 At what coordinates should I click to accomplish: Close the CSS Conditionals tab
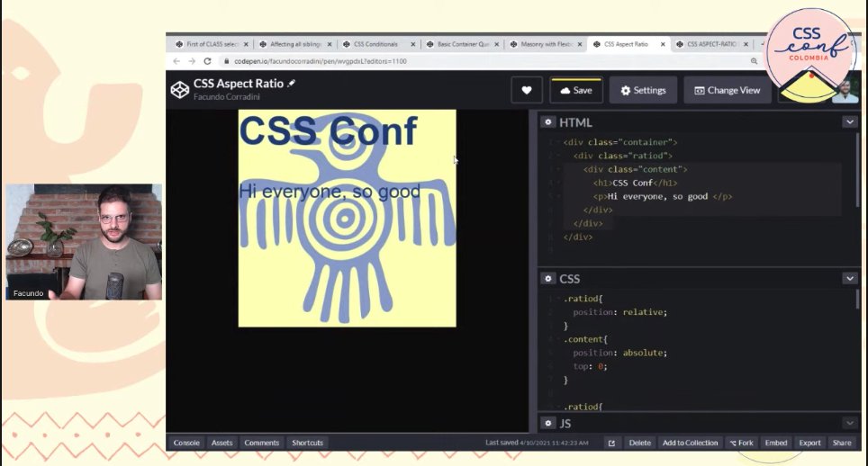coord(413,44)
